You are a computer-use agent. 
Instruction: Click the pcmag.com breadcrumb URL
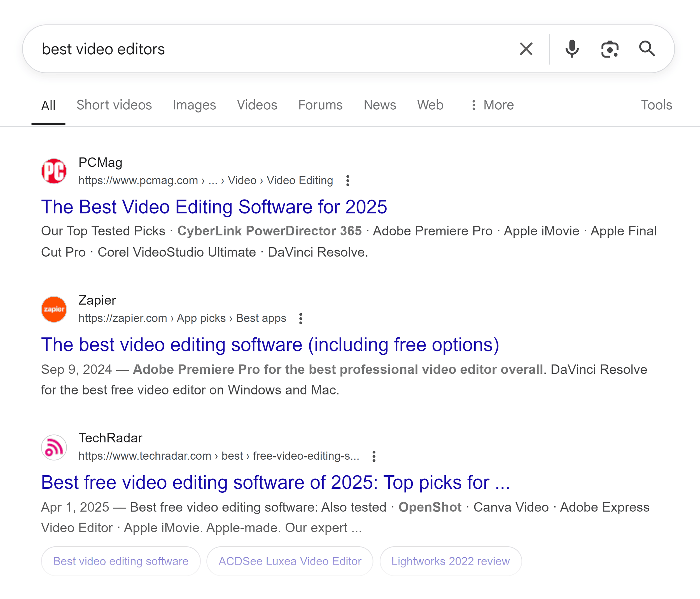tap(206, 181)
